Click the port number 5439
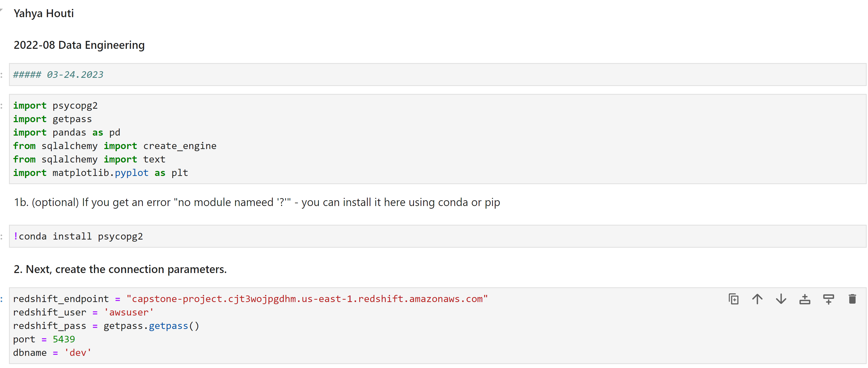Screen dimensions: 868x368 click(64, 339)
